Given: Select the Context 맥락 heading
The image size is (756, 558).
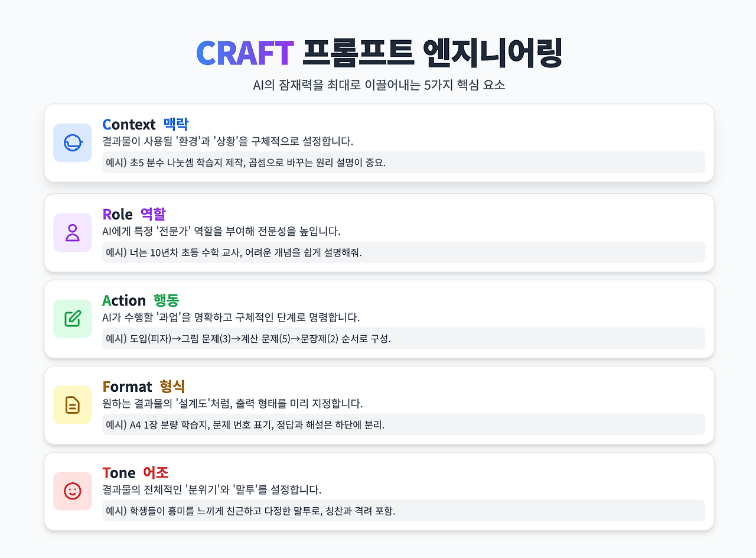Looking at the screenshot, I should pos(145,124).
